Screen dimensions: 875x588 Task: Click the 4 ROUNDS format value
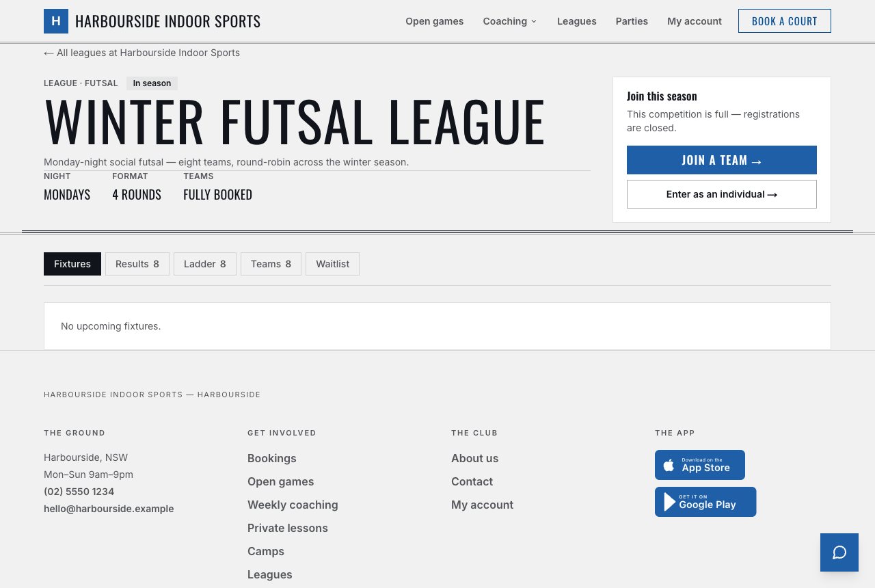137,195
